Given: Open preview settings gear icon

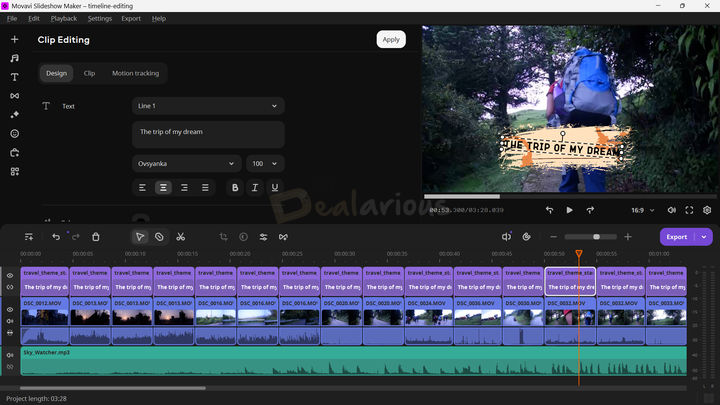Looking at the screenshot, I should coord(707,210).
